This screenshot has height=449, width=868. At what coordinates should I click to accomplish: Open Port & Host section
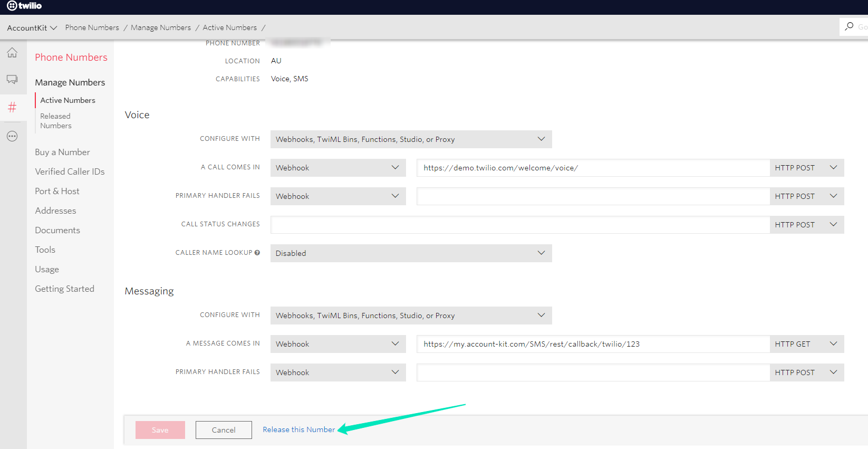tap(57, 191)
